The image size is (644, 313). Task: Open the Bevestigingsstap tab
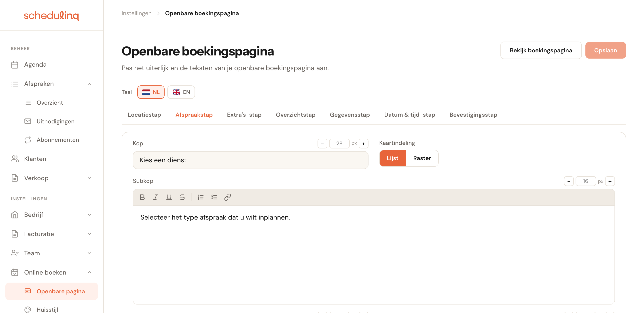[x=473, y=115]
